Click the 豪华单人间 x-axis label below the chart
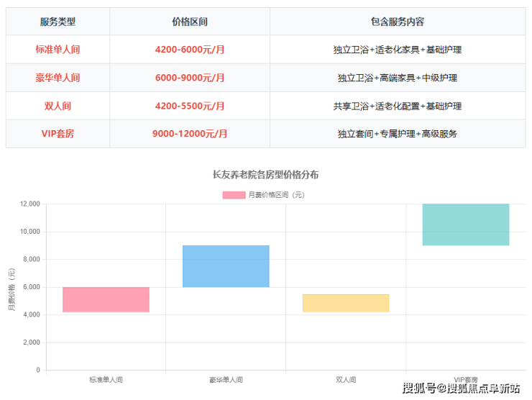This screenshot has height=400, width=532. point(226,380)
